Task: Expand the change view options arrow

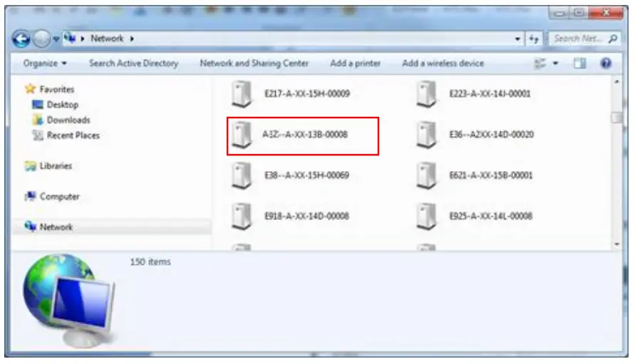Action: tap(556, 63)
